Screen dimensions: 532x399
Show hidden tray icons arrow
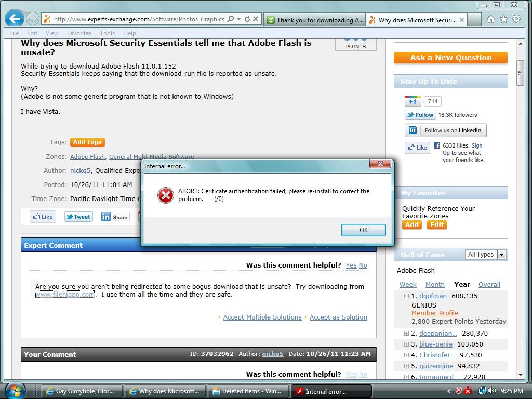449,391
